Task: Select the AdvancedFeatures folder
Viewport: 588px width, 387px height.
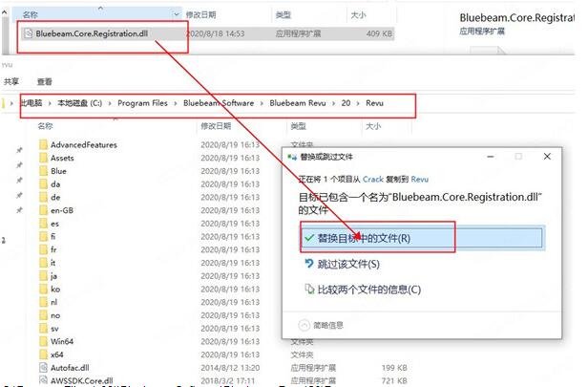Action: click(x=84, y=144)
